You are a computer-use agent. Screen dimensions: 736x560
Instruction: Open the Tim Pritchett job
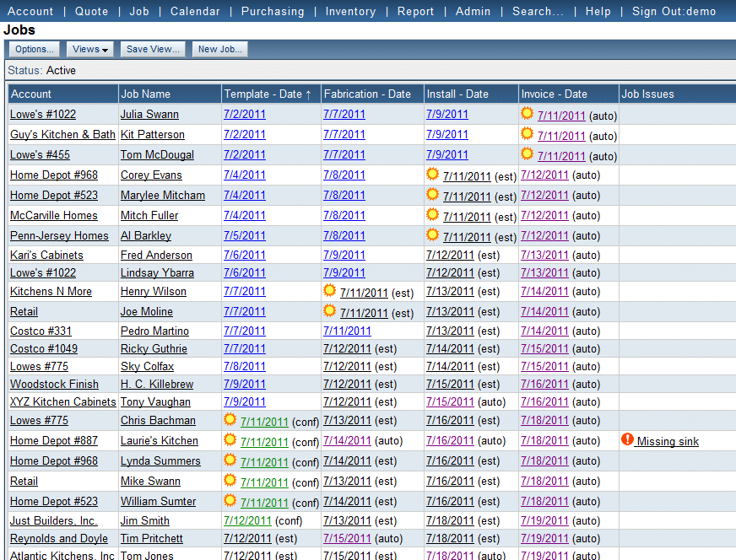pyautogui.click(x=152, y=538)
